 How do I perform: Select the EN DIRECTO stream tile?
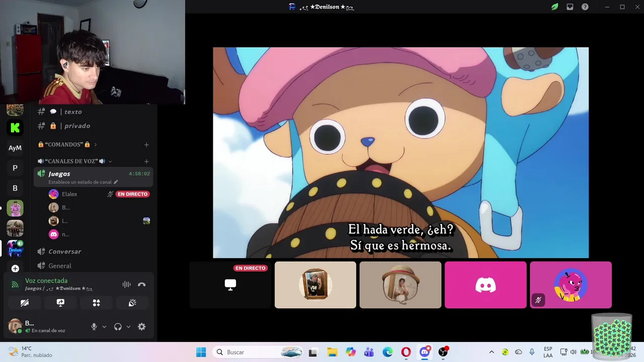coord(230,285)
